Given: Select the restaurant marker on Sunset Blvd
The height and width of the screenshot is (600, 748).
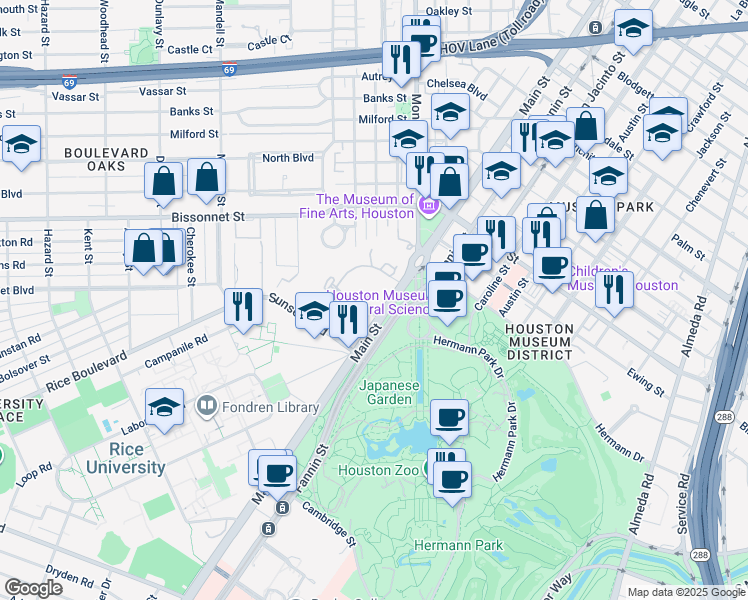Looking at the screenshot, I should [x=241, y=307].
